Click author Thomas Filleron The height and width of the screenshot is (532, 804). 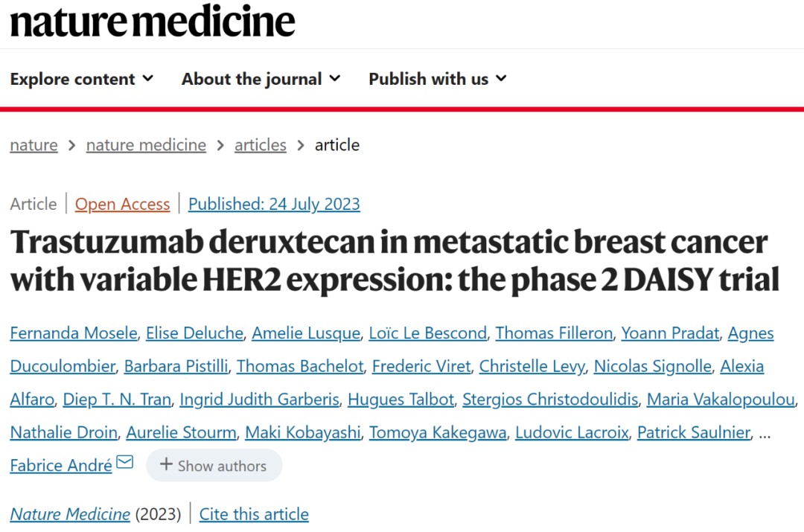[x=555, y=333]
